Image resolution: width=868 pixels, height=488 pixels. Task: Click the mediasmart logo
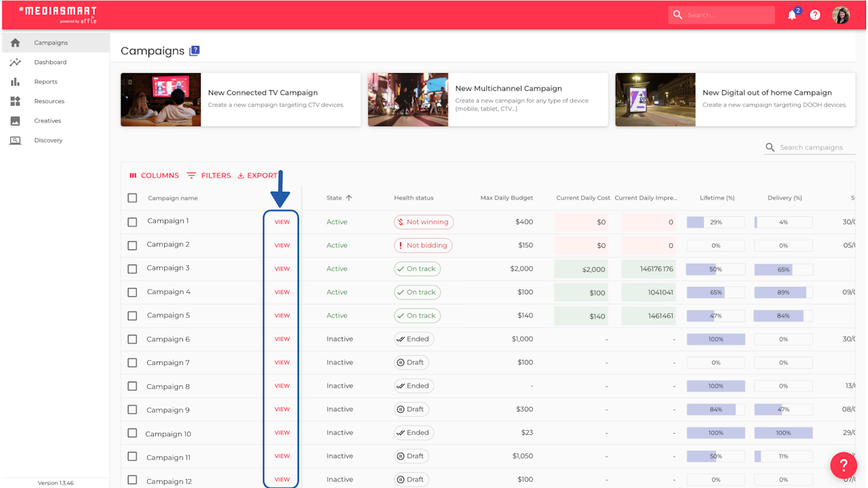(58, 14)
